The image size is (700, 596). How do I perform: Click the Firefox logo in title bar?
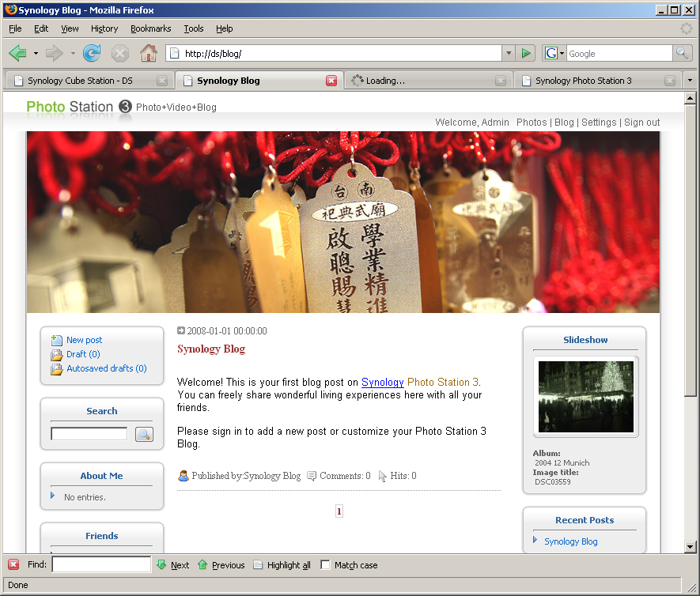coord(11,9)
